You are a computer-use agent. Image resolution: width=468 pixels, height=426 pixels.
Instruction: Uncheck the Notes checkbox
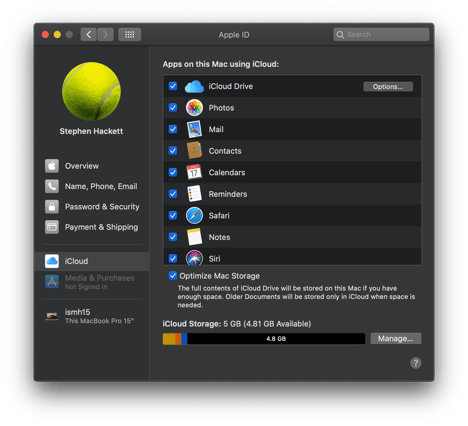pyautogui.click(x=173, y=237)
